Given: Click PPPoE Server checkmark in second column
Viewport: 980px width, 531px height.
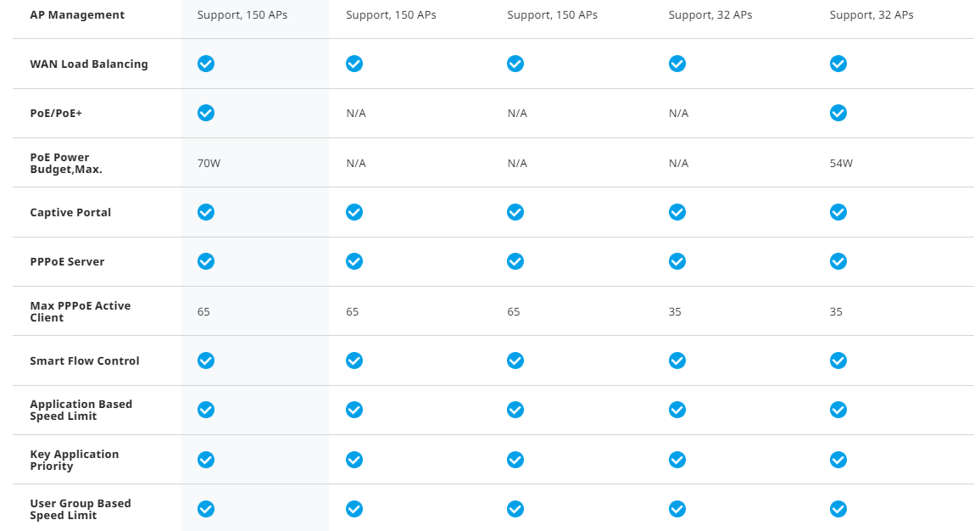Looking at the screenshot, I should (x=354, y=261).
